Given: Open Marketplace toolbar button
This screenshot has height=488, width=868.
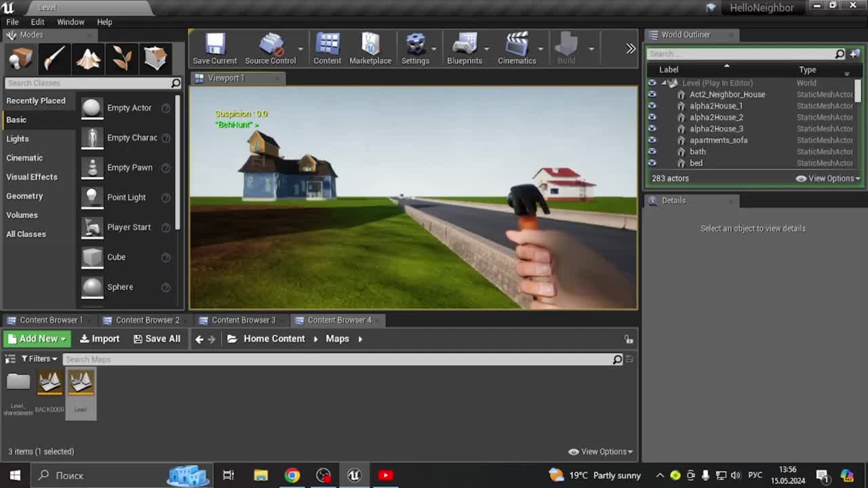Looking at the screenshot, I should click(x=370, y=49).
